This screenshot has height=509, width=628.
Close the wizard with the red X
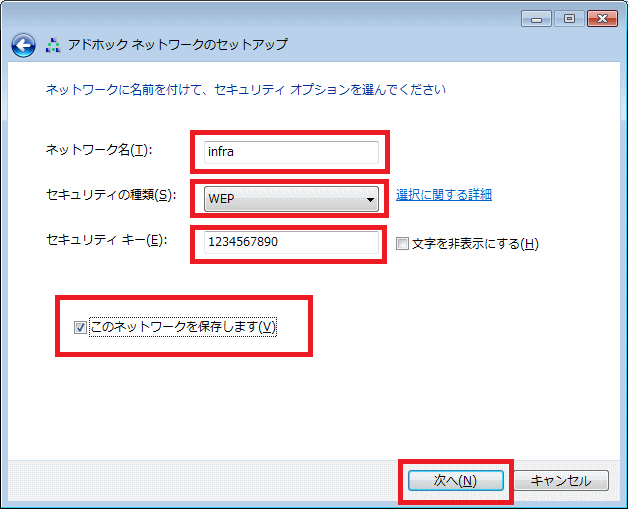[602, 19]
